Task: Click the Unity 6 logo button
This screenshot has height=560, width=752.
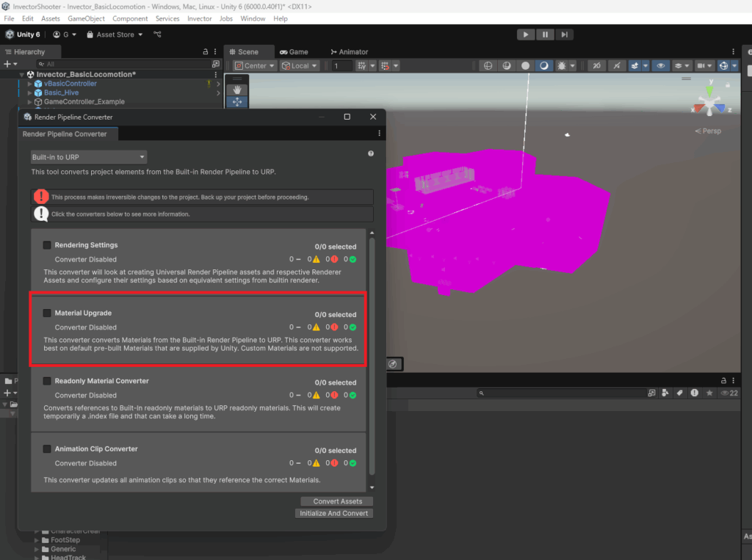Action: tap(23, 34)
